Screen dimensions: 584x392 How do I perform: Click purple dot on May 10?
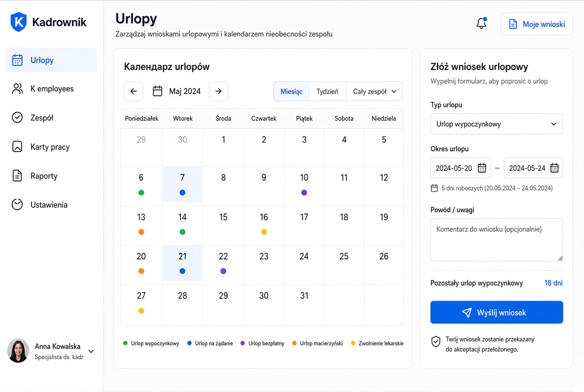[x=304, y=192]
